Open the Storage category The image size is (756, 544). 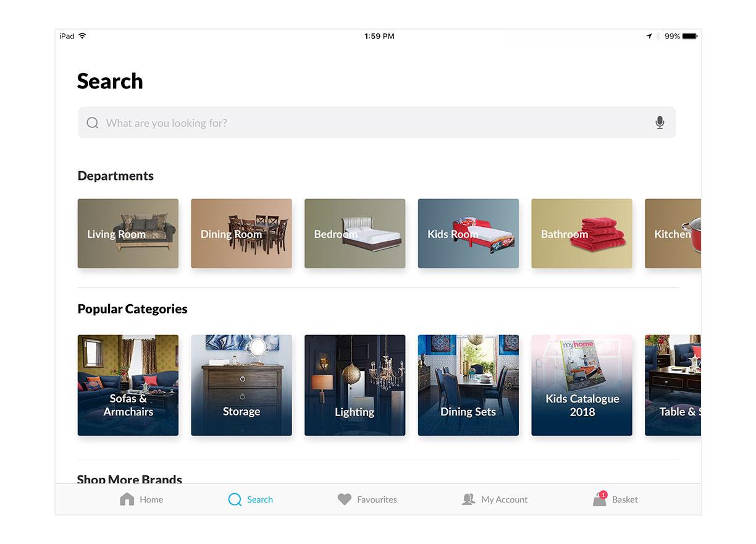[241, 385]
